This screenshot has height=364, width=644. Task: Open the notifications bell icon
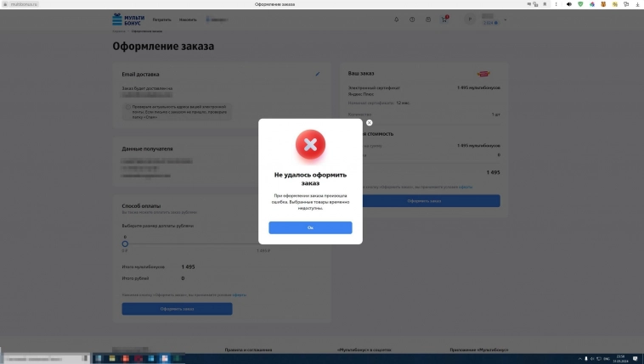pyautogui.click(x=396, y=20)
